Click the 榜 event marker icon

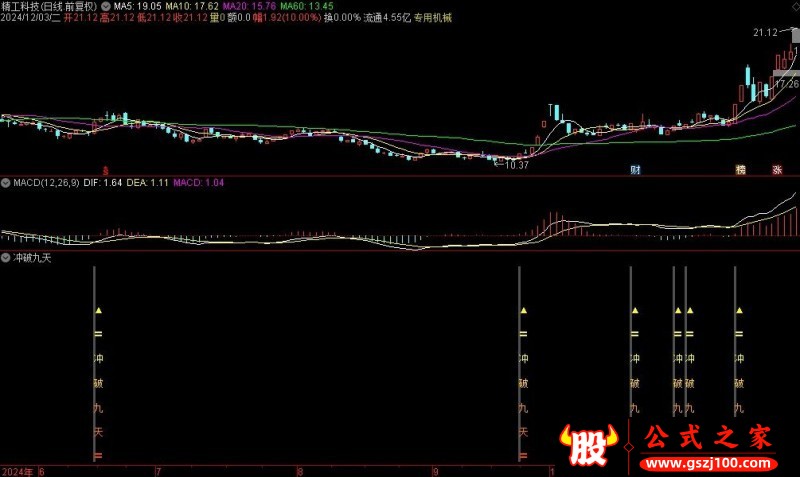point(740,170)
